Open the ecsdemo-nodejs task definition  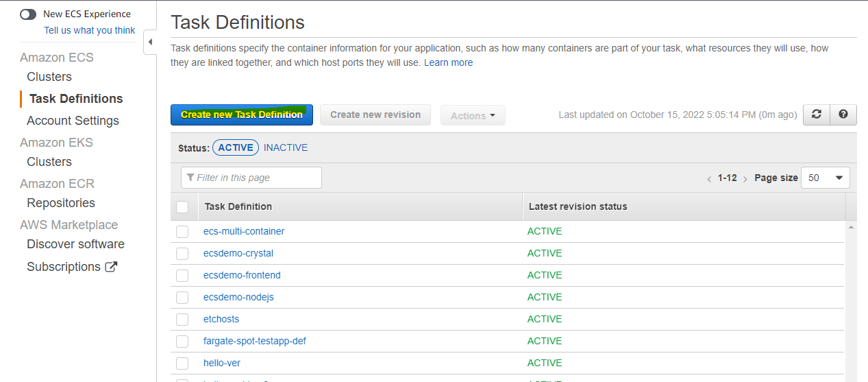pyautogui.click(x=238, y=297)
